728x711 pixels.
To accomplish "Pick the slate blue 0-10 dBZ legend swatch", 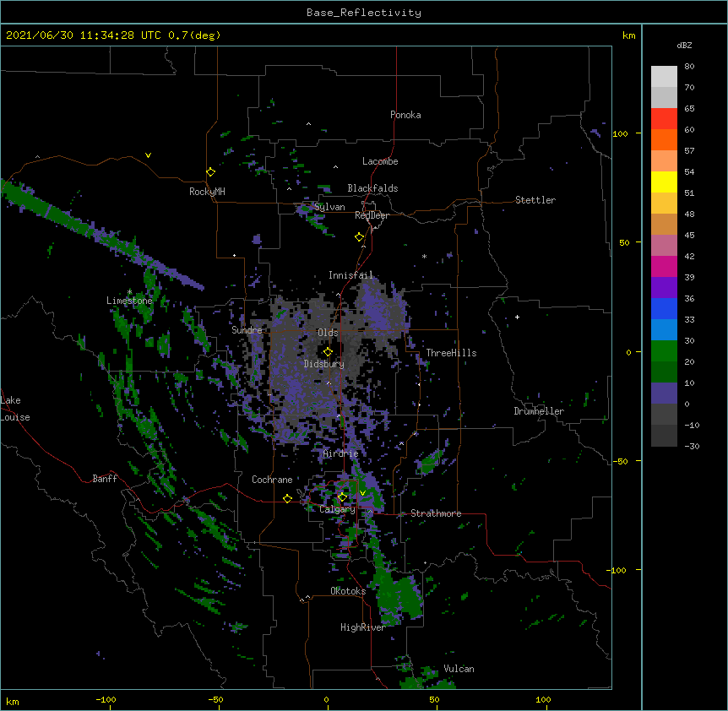I will pyautogui.click(x=664, y=393).
